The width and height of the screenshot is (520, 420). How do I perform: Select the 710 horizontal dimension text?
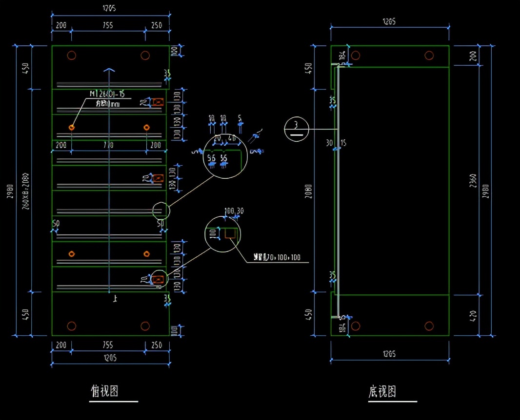[108, 145]
